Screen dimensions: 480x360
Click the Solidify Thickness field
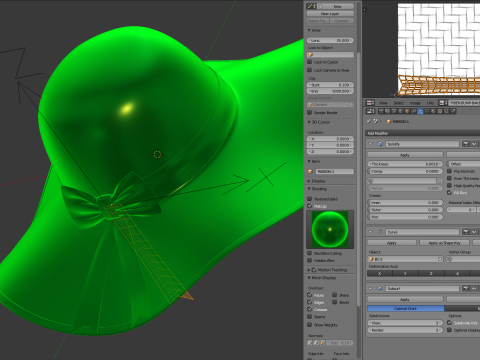405,164
